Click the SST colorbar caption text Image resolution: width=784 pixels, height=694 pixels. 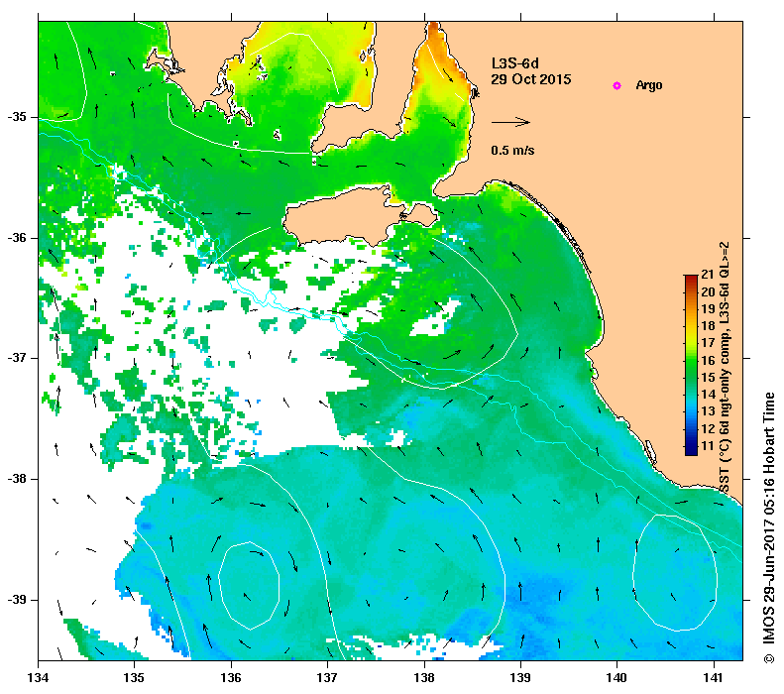pyautogui.click(x=725, y=367)
